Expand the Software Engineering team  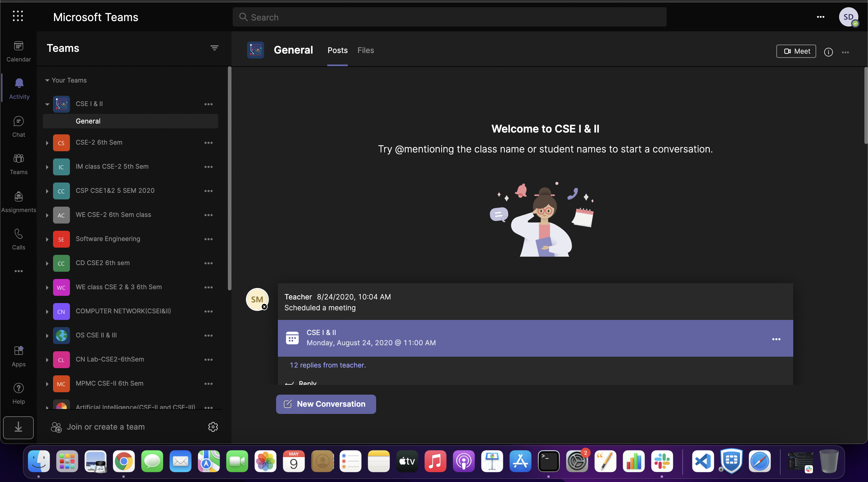pos(47,239)
